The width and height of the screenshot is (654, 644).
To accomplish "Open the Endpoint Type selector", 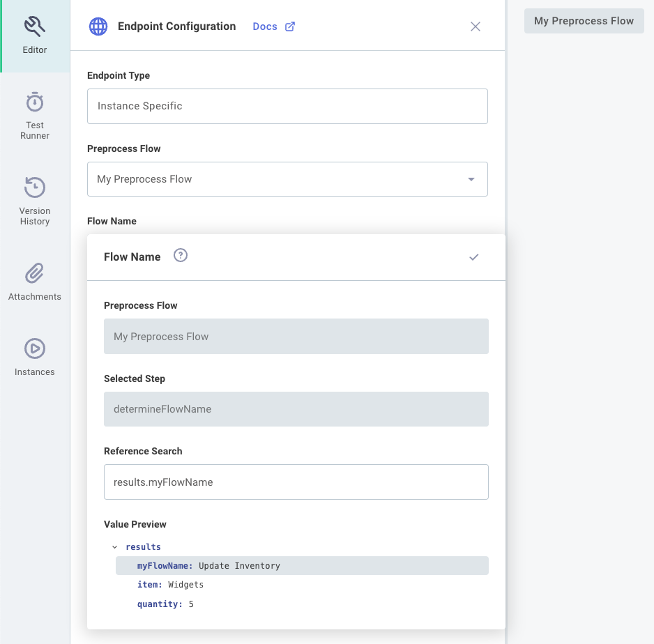I will pos(287,106).
